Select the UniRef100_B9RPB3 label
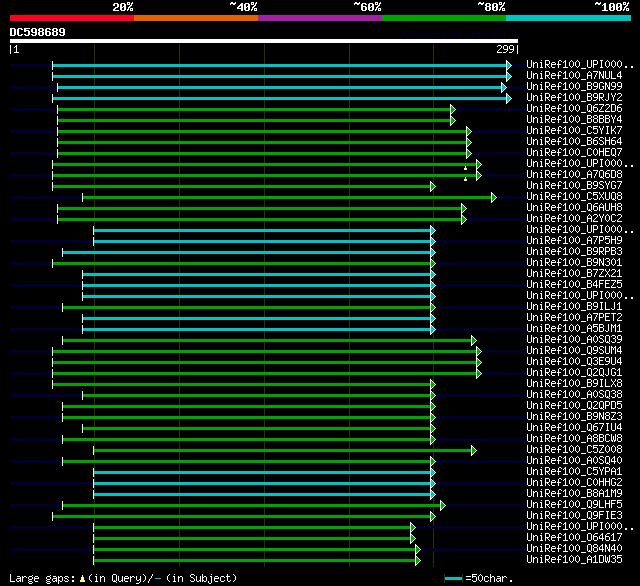The height and width of the screenshot is (586, 640). [574, 252]
